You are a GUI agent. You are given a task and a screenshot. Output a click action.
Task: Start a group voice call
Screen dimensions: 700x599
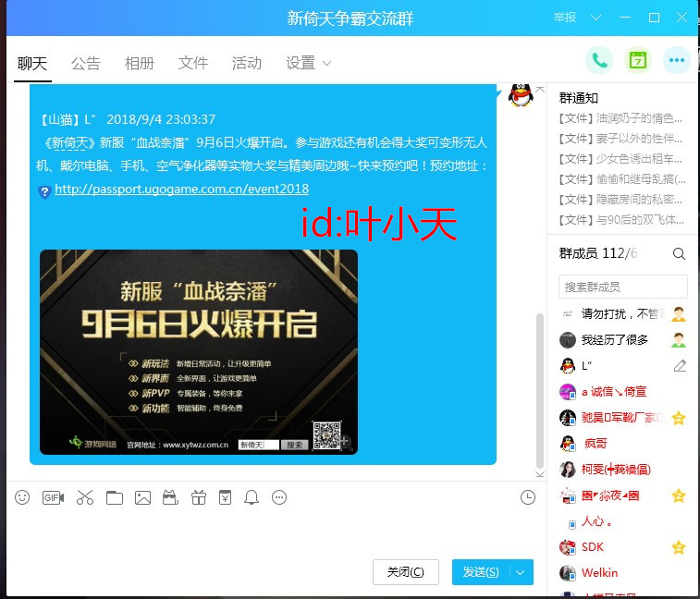pyautogui.click(x=599, y=61)
